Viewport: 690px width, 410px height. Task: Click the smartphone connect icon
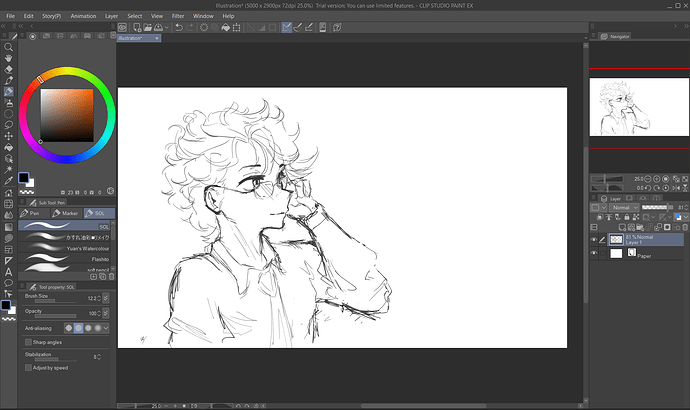click(x=323, y=27)
